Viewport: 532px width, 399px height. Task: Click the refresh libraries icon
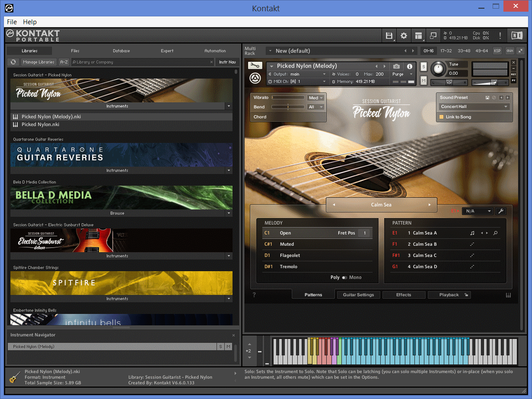pos(13,62)
